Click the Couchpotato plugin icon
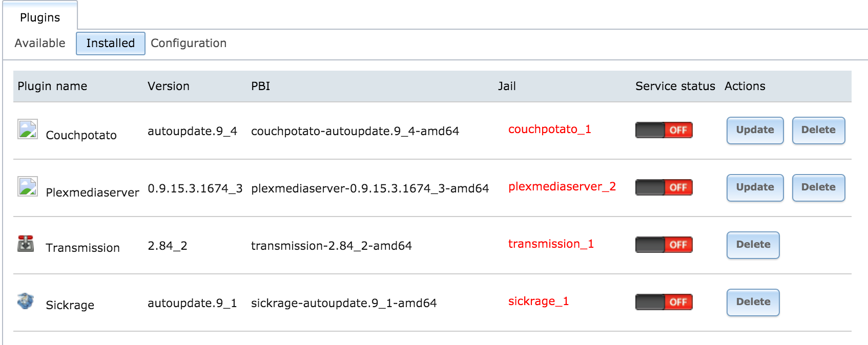868x345 pixels. (x=28, y=129)
